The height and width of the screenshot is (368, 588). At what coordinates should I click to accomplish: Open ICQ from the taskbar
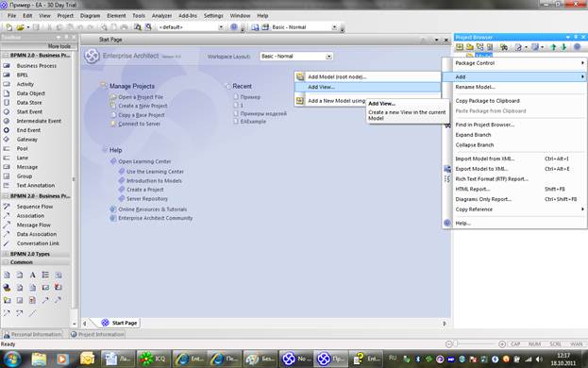pyautogui.click(x=154, y=359)
